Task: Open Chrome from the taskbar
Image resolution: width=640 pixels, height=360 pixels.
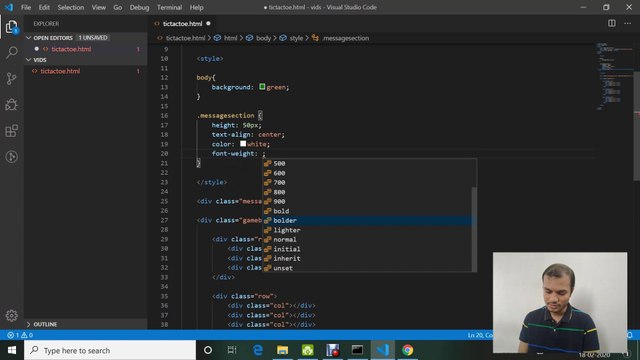Action: (x=407, y=350)
